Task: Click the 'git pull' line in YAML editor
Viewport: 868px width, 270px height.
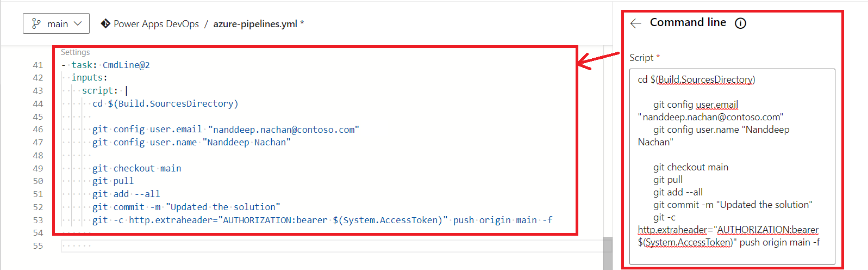Action: coord(113,181)
